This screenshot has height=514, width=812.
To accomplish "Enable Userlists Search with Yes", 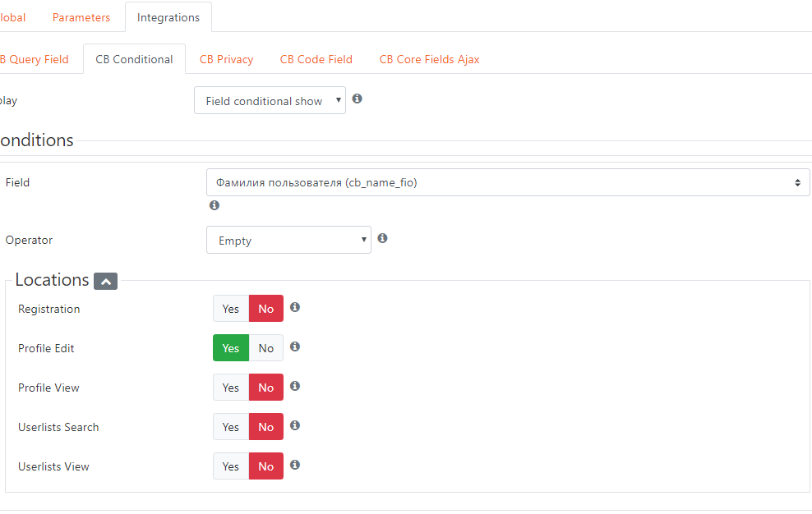I will tap(231, 426).
